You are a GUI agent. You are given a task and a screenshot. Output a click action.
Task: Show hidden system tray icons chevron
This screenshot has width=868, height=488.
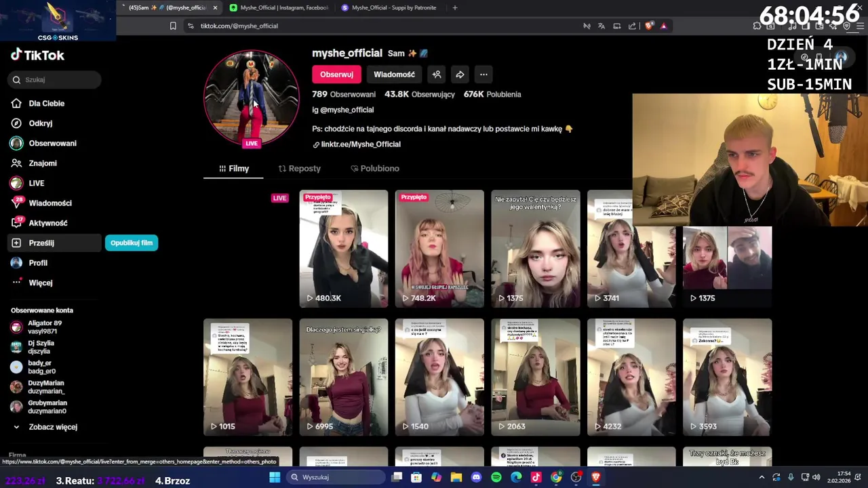(762, 477)
